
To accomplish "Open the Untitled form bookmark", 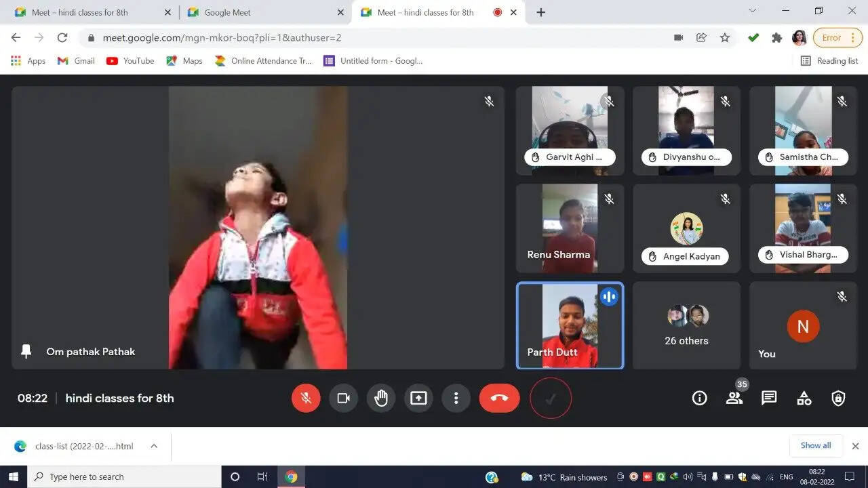I will [x=373, y=60].
